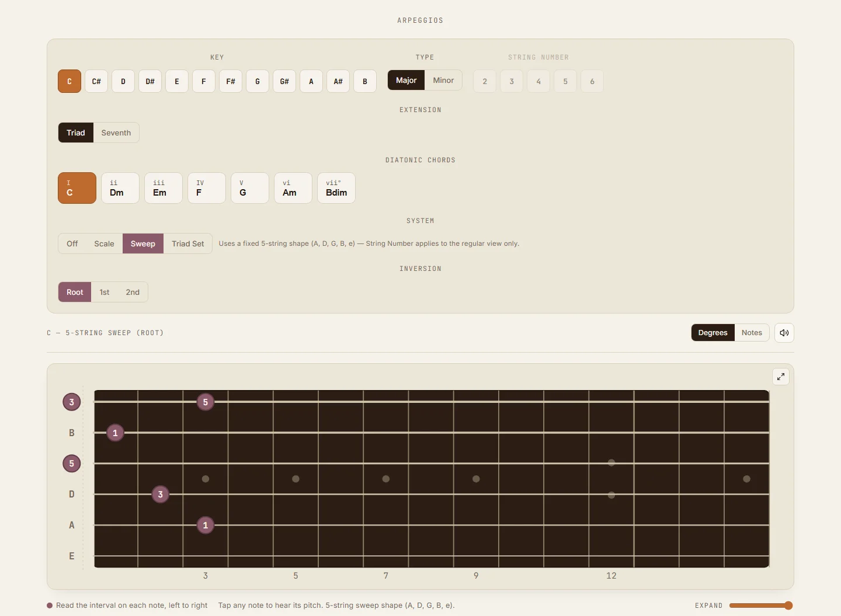Pick the vii° Bdim diatonic chord

coord(336,188)
